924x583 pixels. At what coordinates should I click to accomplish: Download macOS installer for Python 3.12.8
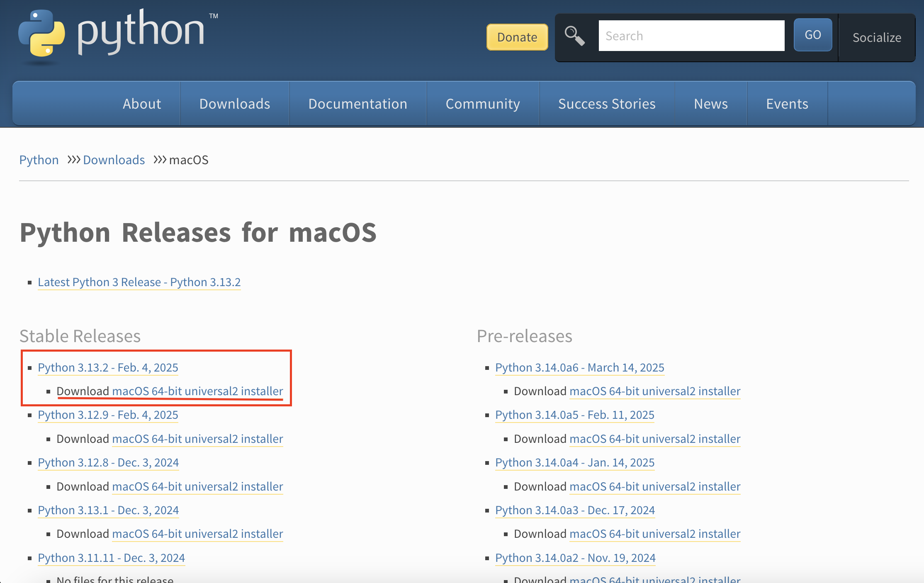(197, 487)
